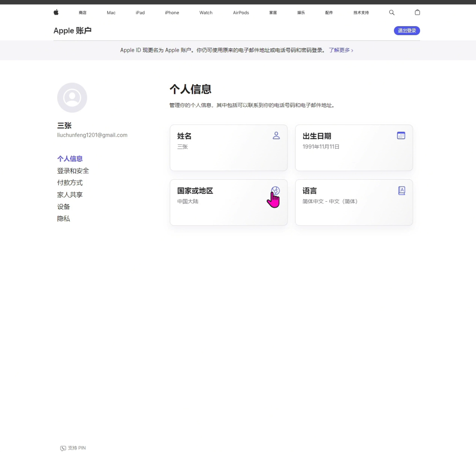
Task: Click the profile avatar picture
Action: pos(72,98)
